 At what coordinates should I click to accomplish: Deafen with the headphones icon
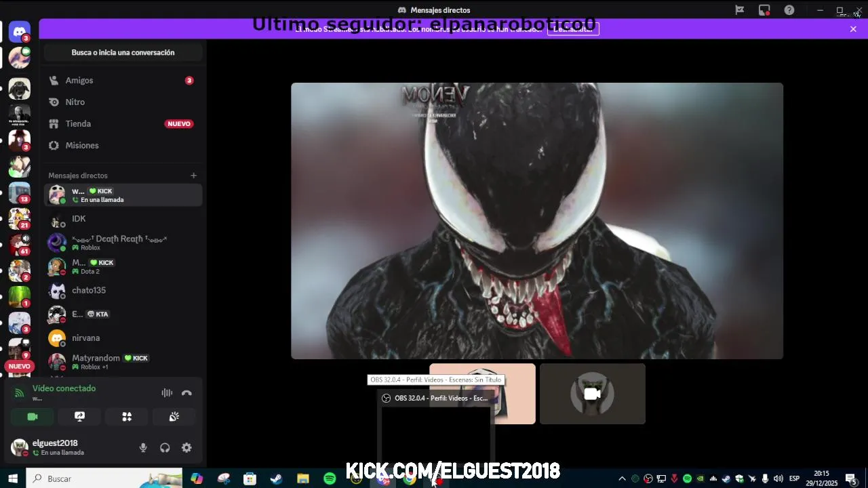165,447
